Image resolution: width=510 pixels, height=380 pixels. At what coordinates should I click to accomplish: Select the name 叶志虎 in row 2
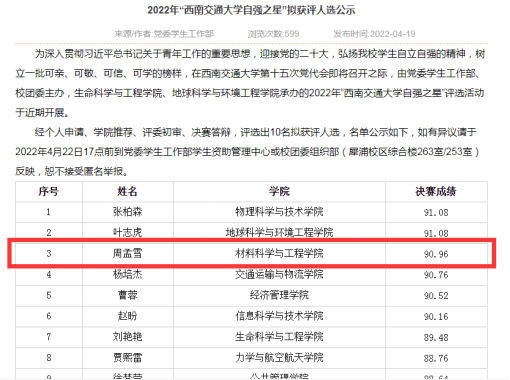coord(127,232)
